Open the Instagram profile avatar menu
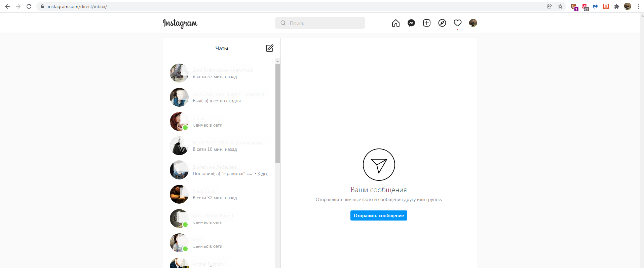 (x=473, y=23)
